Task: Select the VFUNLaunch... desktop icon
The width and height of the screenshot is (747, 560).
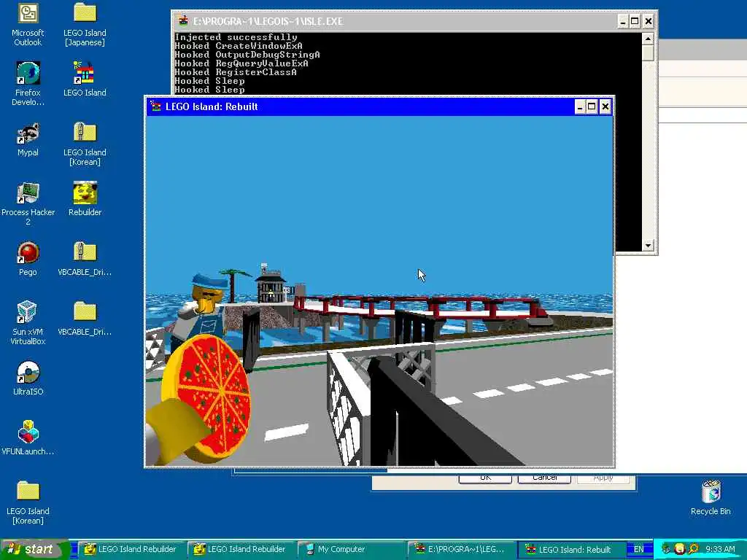Action: (x=28, y=437)
